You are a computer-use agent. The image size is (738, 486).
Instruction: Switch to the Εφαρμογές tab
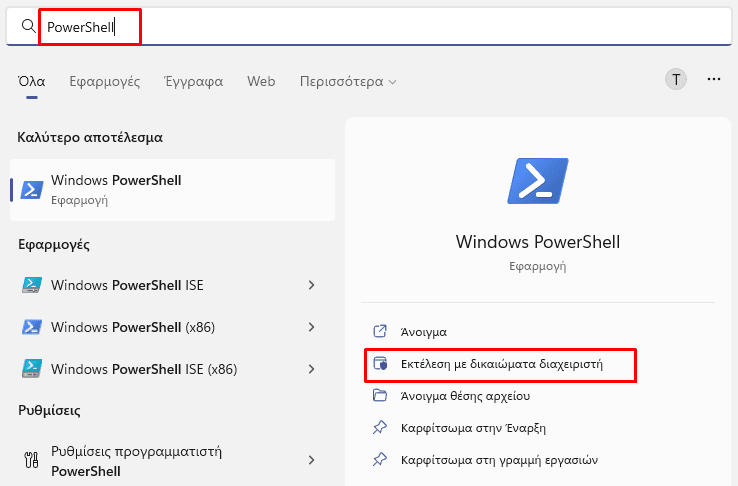104,81
